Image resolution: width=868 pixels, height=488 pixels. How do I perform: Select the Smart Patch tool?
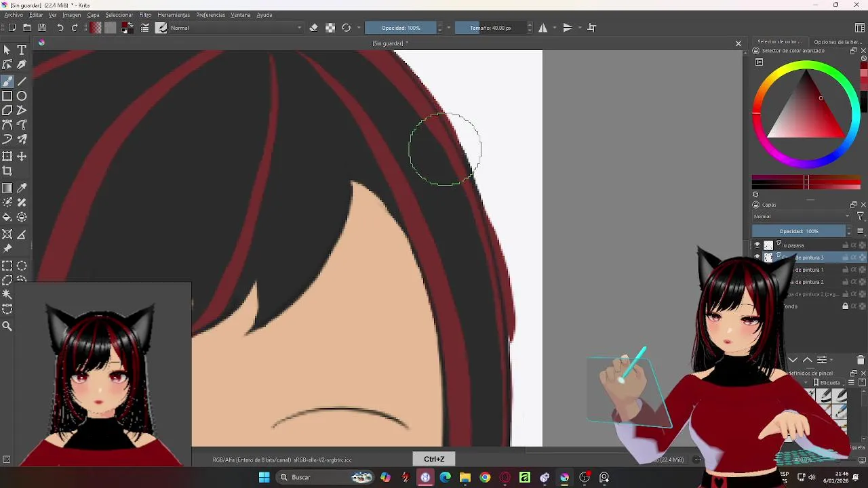(x=22, y=203)
